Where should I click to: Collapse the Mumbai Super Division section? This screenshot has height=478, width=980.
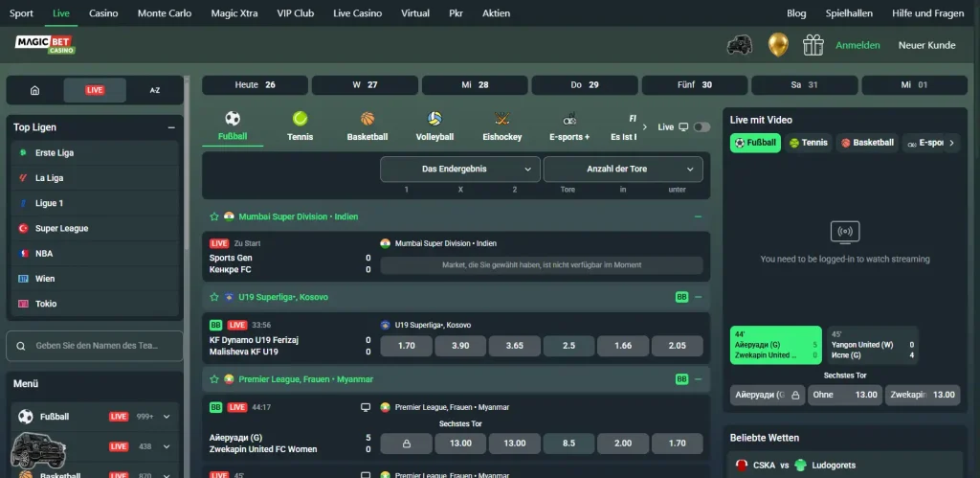point(698,216)
